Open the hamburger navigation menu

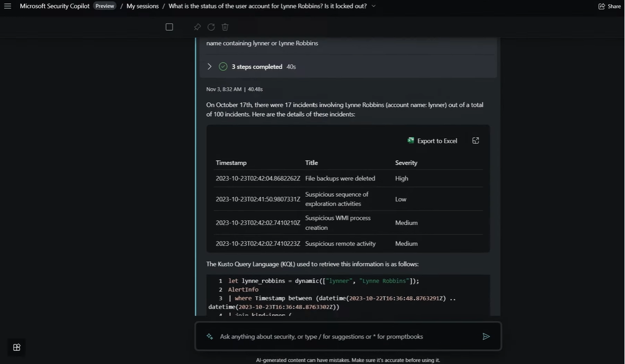(x=7, y=6)
